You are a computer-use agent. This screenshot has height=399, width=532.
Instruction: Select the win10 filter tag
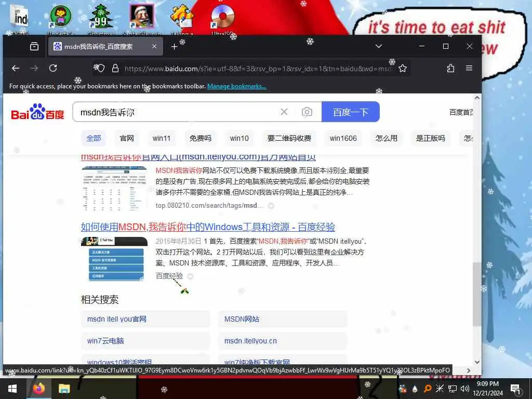coord(239,138)
